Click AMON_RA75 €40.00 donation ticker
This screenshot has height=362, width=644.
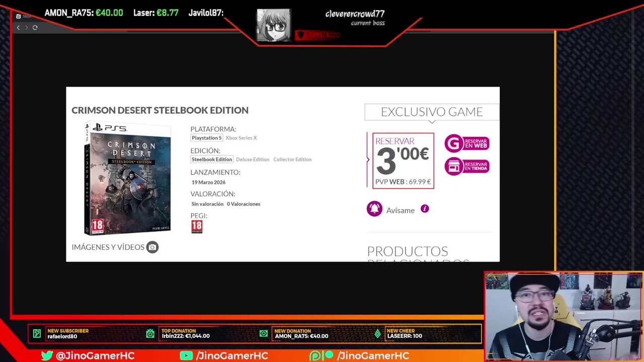pos(84,13)
